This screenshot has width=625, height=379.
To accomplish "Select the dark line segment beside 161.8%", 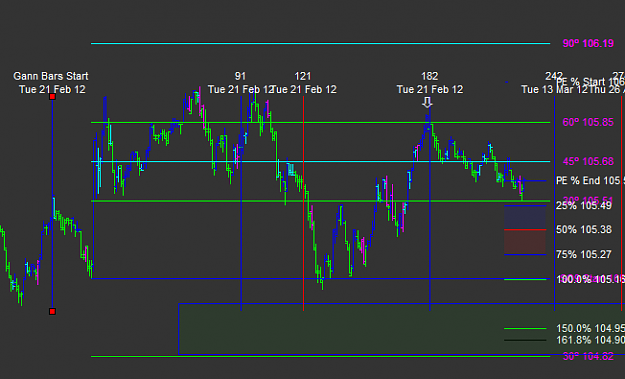I will (x=525, y=340).
